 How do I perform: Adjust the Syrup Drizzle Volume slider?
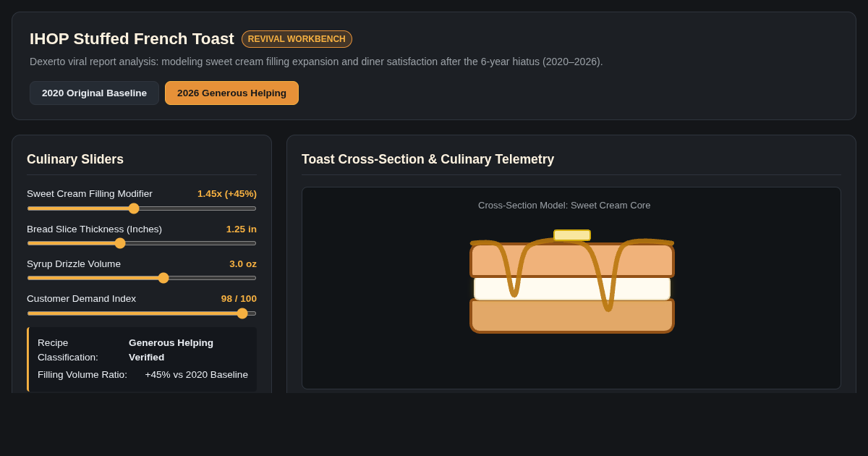(x=142, y=278)
